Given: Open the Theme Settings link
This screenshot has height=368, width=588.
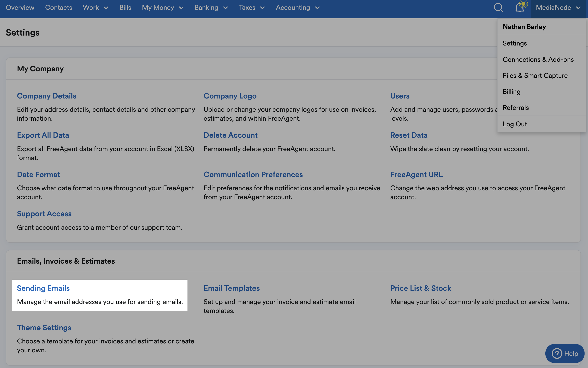Looking at the screenshot, I should pos(44,328).
